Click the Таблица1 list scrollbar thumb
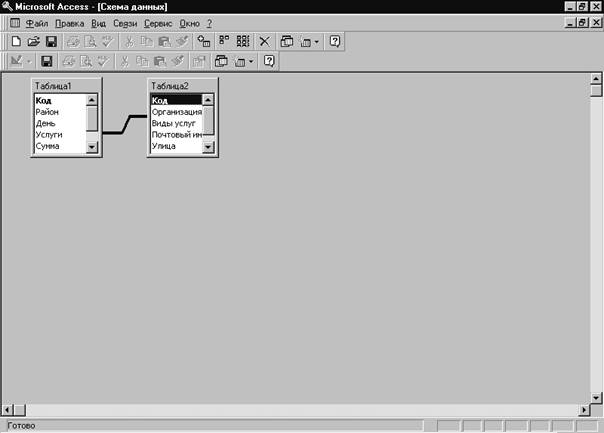This screenshot has height=433, width=604. pyautogui.click(x=92, y=119)
